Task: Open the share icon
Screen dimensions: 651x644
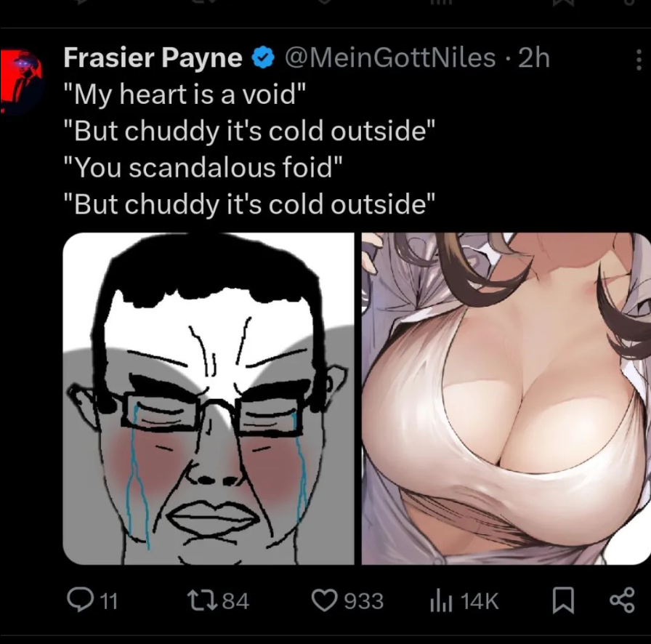Action: 622,600
